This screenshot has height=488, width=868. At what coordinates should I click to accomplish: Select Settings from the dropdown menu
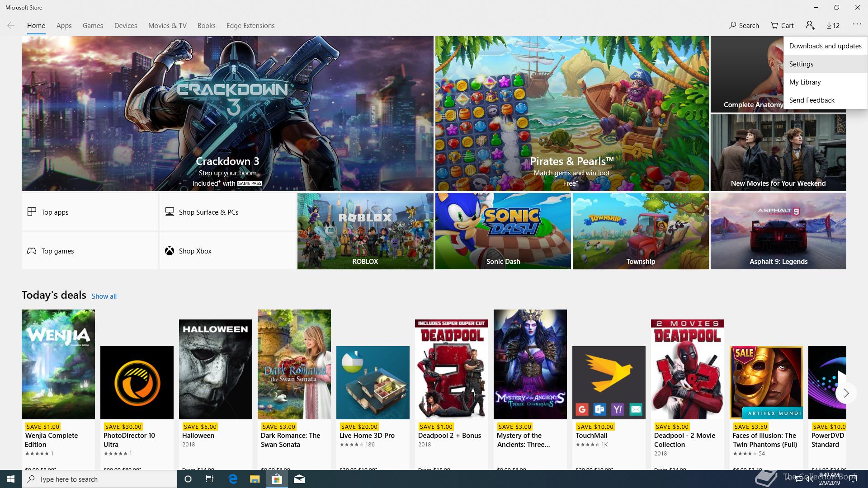point(826,64)
